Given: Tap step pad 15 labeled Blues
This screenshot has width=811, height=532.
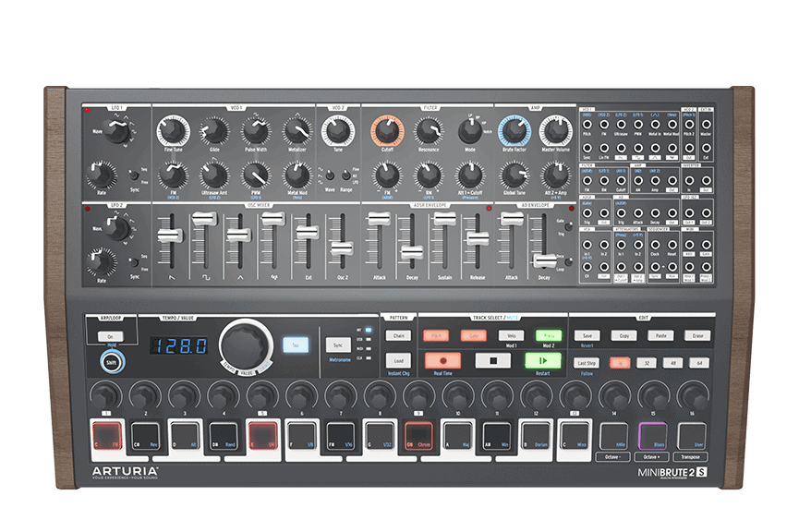Looking at the screenshot, I should (653, 436).
